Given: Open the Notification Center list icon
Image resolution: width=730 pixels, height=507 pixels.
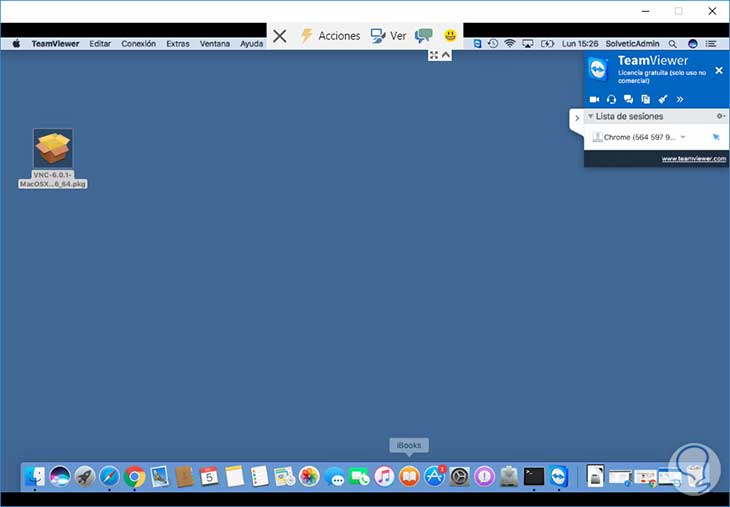Looking at the screenshot, I should [710, 44].
